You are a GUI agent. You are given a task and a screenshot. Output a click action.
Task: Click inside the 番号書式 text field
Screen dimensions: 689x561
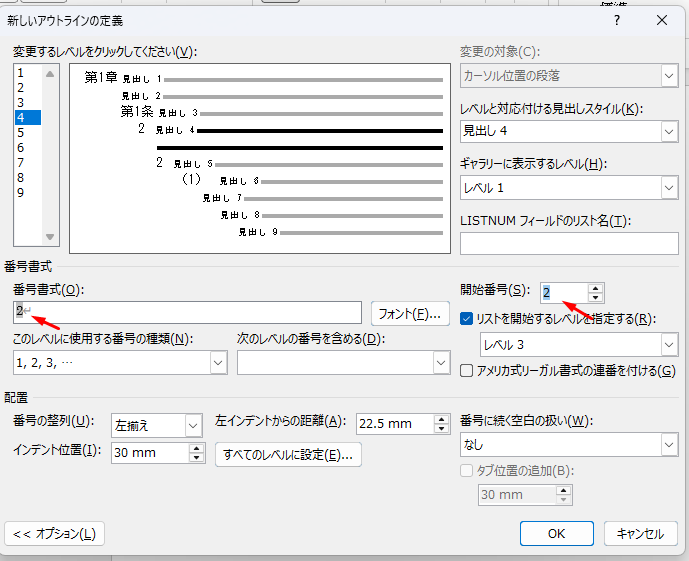[190, 313]
